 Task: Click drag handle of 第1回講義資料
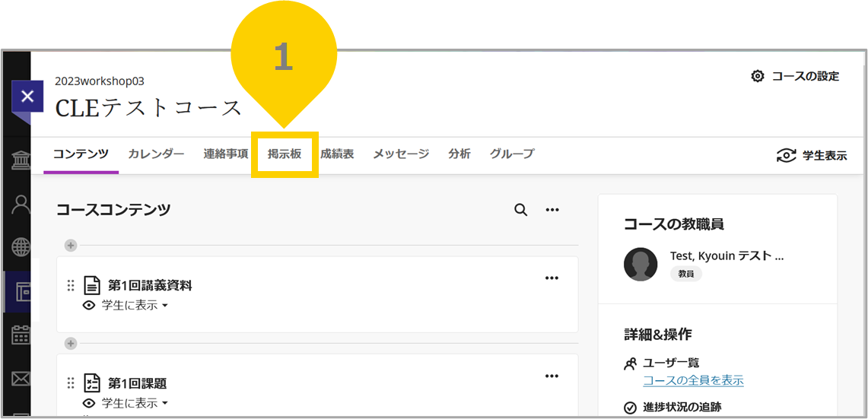[70, 286]
